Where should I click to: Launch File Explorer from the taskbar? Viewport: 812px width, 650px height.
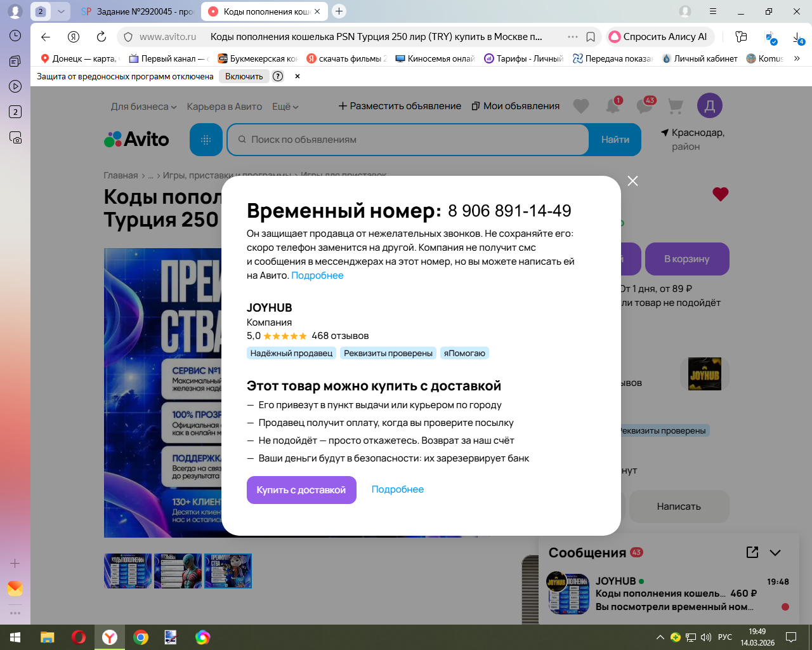(x=48, y=637)
